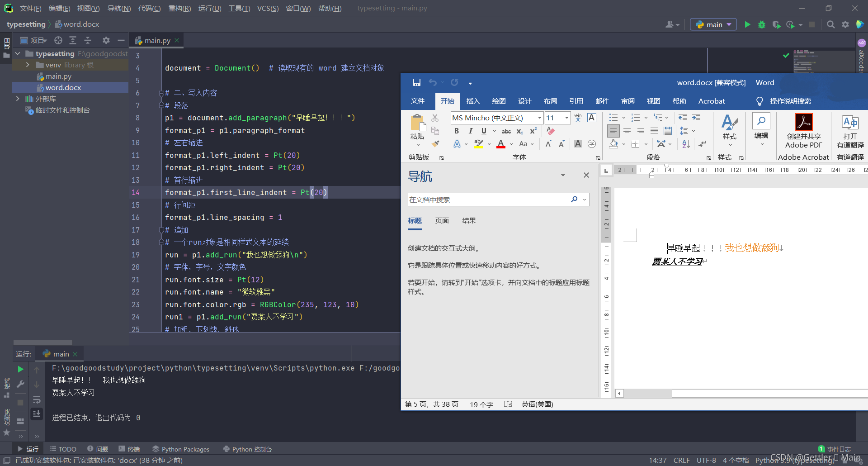The image size is (868, 466).
Task: Click Sort A-Z icon in Word
Action: click(x=686, y=144)
